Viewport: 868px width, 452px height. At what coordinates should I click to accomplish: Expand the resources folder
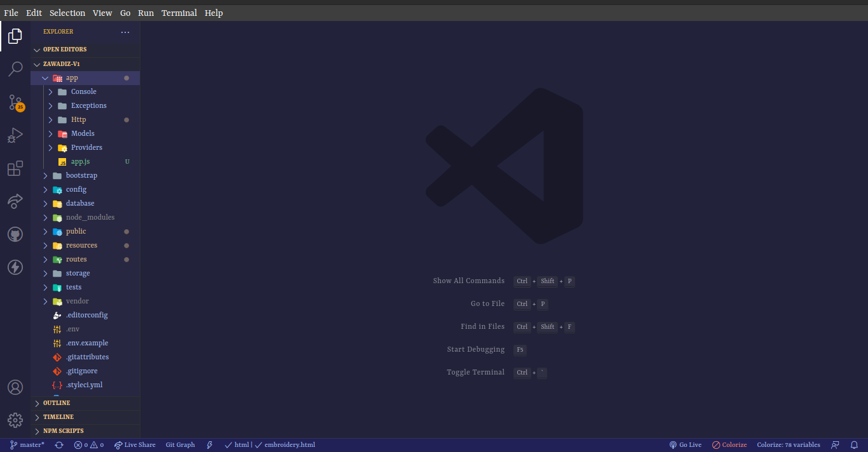(85, 246)
